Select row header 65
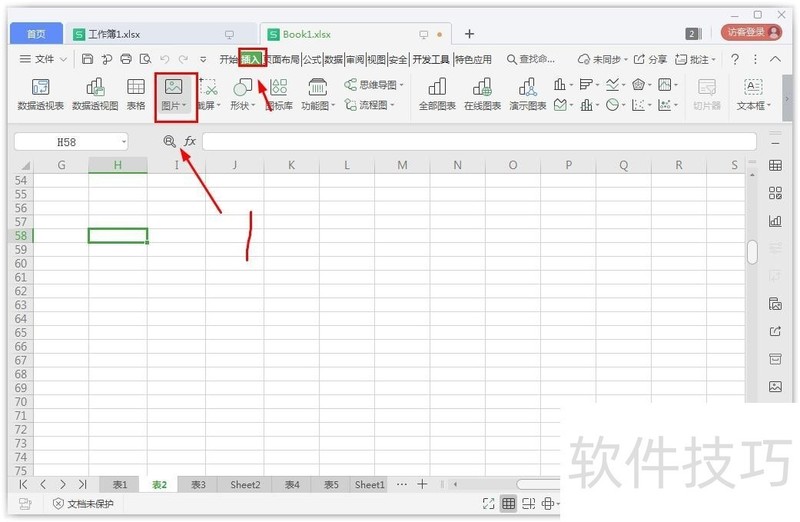The image size is (800, 522). pyautogui.click(x=21, y=333)
